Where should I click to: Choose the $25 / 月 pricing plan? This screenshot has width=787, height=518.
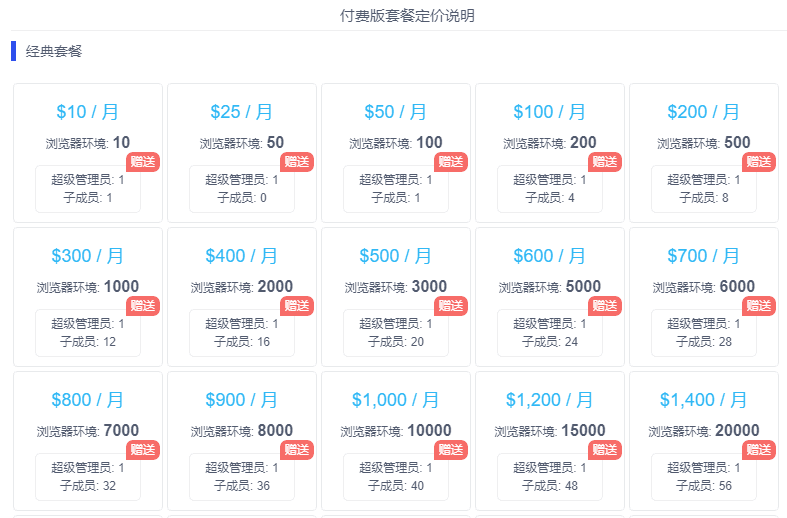[242, 153]
